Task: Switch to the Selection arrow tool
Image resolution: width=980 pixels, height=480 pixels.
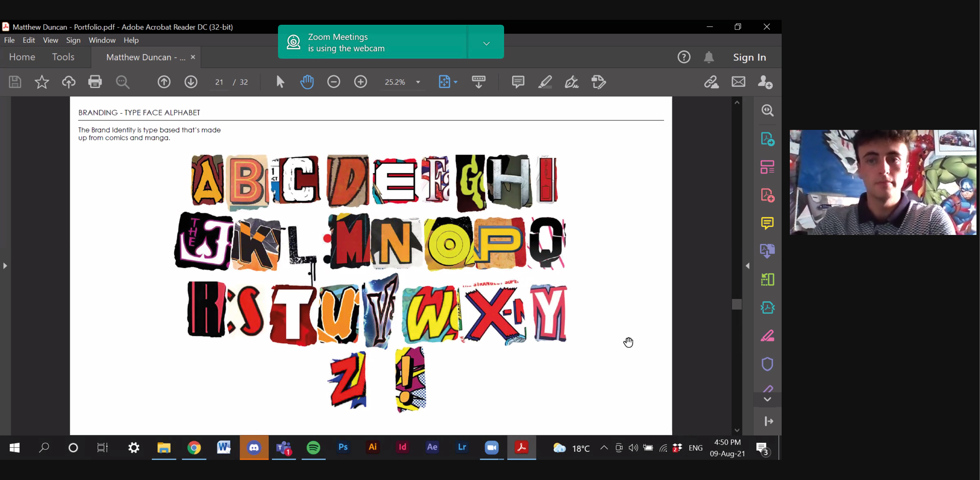Action: 280,82
